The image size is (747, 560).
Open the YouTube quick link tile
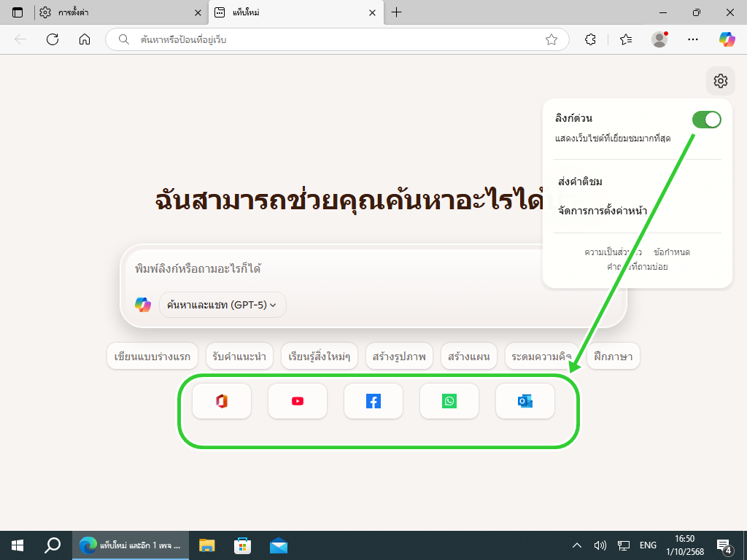pyautogui.click(x=298, y=401)
